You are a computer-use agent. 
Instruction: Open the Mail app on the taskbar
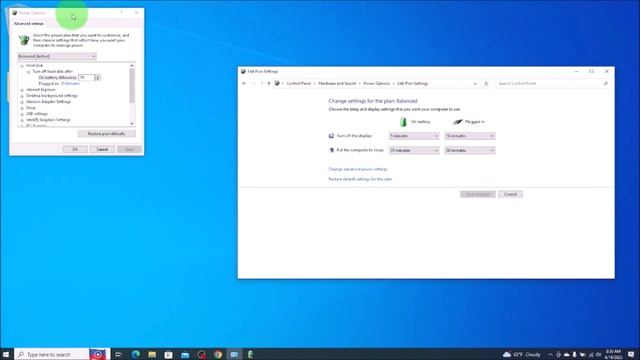click(185, 354)
